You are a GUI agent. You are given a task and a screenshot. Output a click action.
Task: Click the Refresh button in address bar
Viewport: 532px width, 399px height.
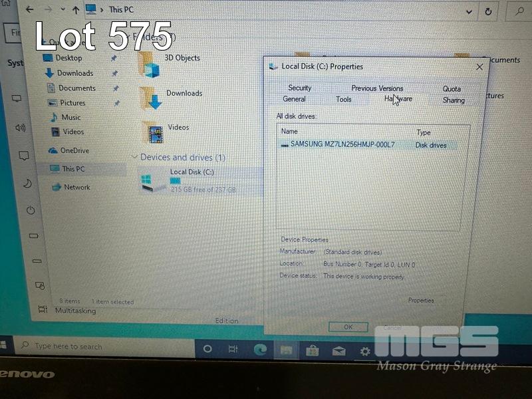click(488, 11)
